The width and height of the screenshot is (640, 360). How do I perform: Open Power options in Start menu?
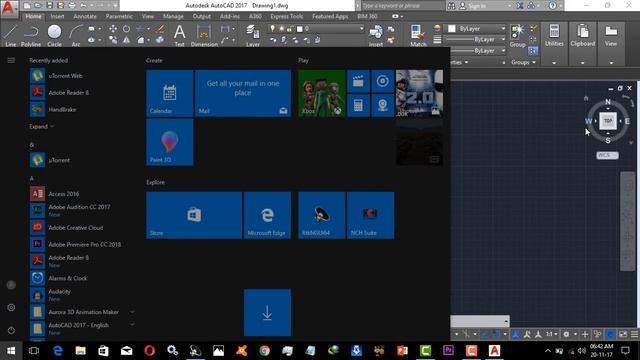[11, 330]
